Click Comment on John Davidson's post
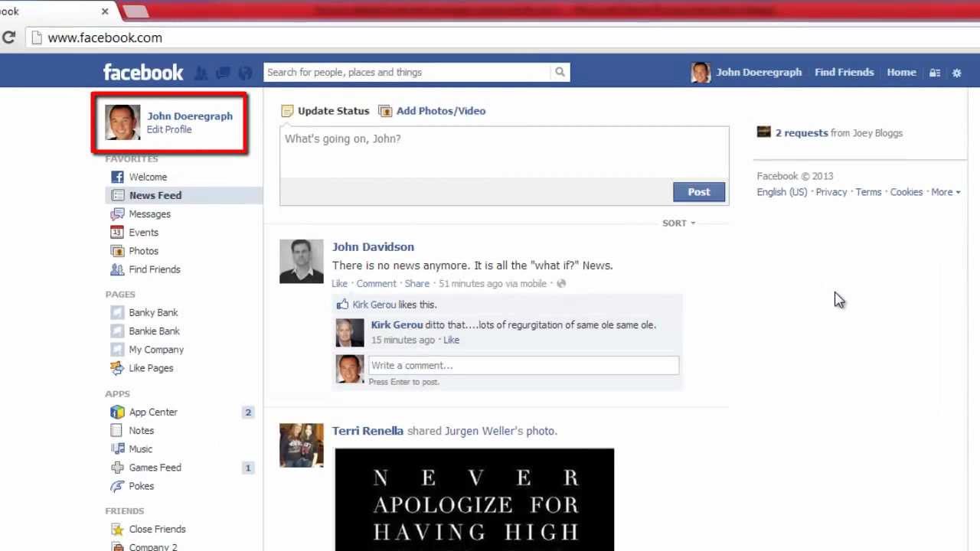Screen dimensions: 980x551 [x=376, y=284]
